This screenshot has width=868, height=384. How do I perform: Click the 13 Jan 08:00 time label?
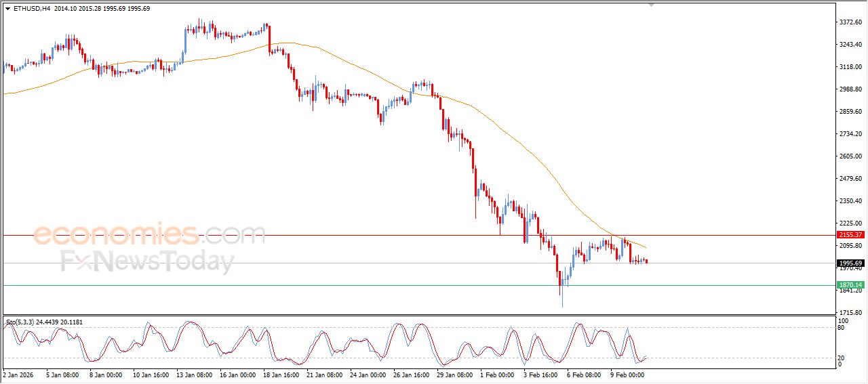(x=194, y=374)
